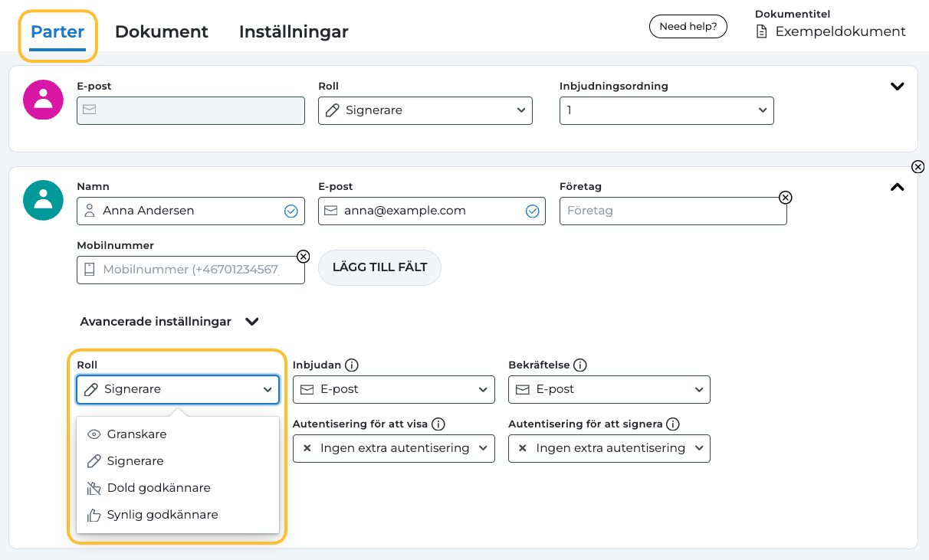Click the pink avatar of first party
Screen dimensions: 929x560
point(43,100)
